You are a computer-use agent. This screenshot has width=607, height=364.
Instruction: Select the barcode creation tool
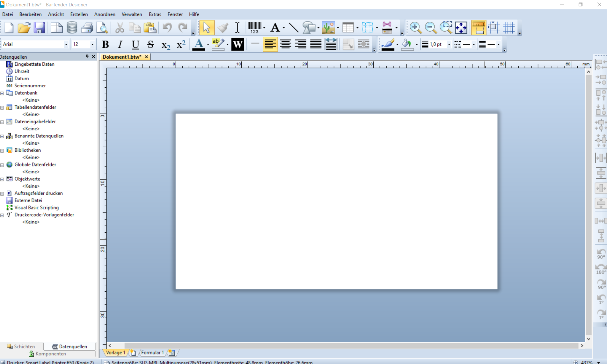click(x=254, y=28)
